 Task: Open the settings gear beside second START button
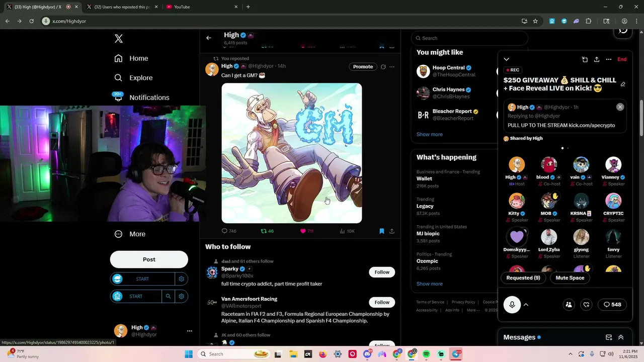[x=182, y=297]
